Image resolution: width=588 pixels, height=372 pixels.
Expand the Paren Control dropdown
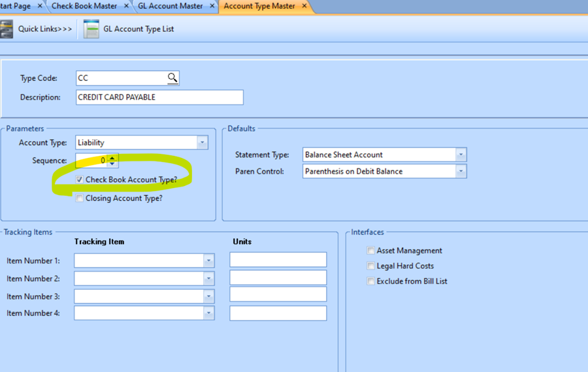(461, 172)
